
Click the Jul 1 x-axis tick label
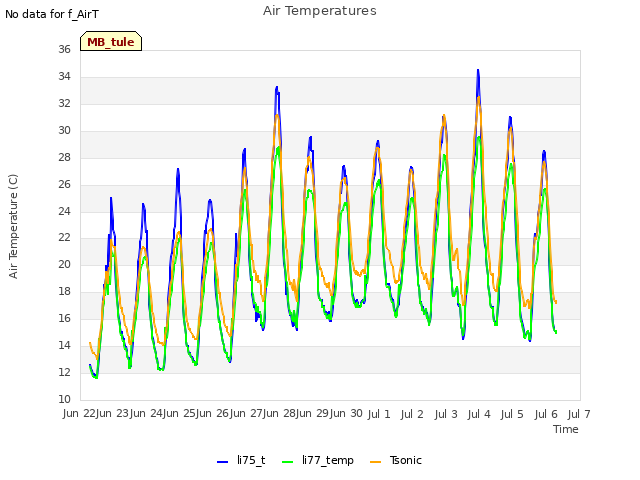[x=379, y=414]
